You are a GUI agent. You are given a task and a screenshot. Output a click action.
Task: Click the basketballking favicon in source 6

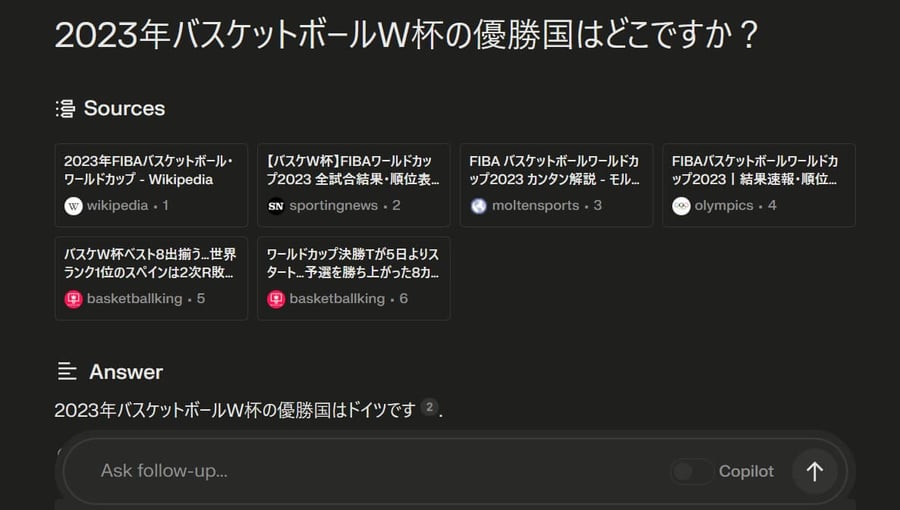tap(276, 299)
